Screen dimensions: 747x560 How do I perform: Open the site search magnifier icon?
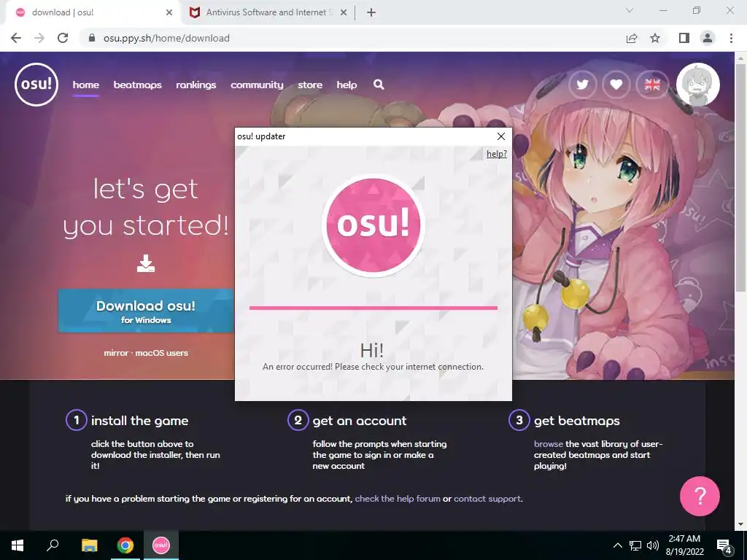[x=379, y=85]
